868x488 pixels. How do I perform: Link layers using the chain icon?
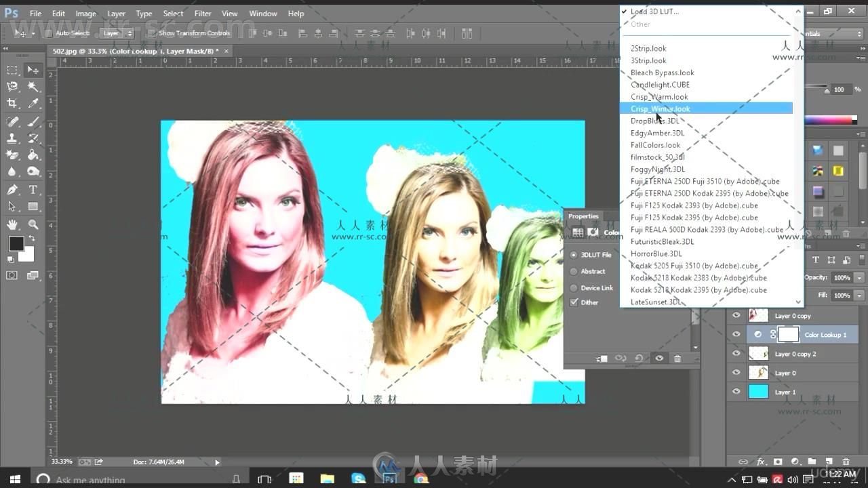(743, 462)
